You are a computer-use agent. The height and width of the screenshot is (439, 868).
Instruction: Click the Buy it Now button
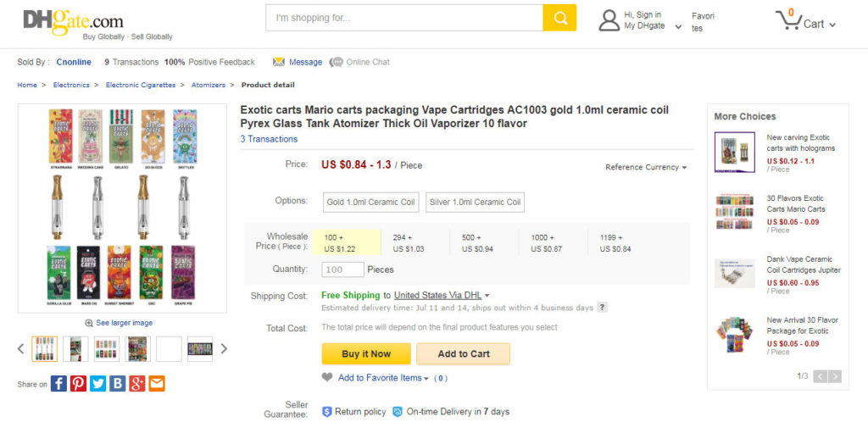coord(366,353)
